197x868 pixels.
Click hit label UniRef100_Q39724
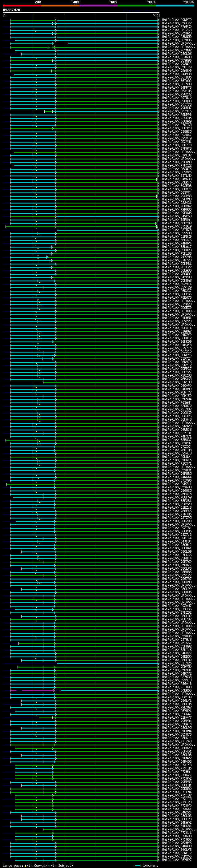tap(177, 358)
